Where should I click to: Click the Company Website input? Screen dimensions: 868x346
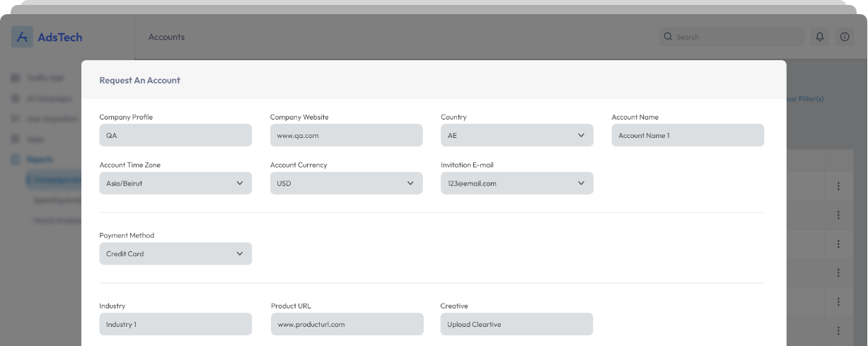click(346, 135)
